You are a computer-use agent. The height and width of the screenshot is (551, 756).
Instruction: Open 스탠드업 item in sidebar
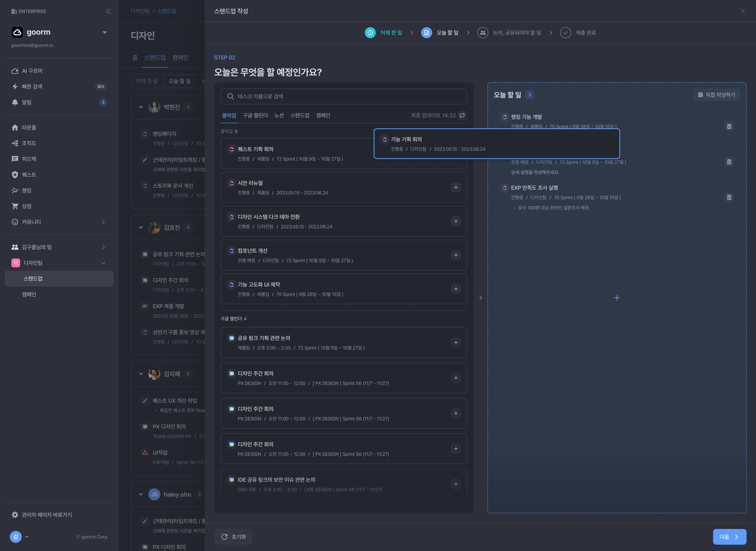(59, 278)
